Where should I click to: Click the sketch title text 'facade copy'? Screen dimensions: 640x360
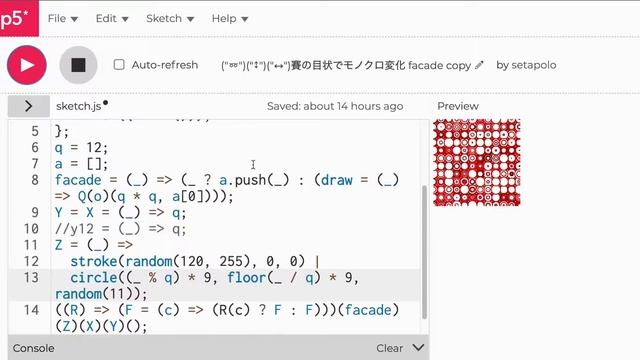pos(439,65)
